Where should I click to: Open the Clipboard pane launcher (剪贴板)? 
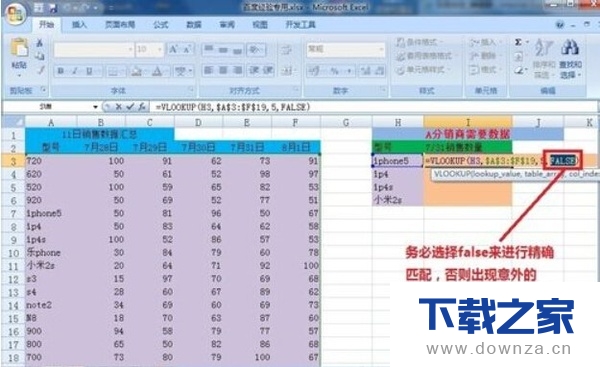[44, 90]
